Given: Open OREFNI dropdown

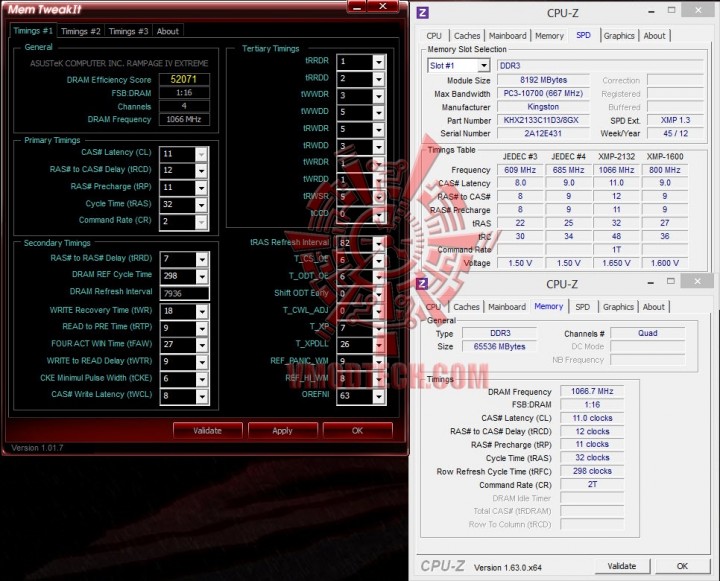Looking at the screenshot, I should click(x=379, y=396).
